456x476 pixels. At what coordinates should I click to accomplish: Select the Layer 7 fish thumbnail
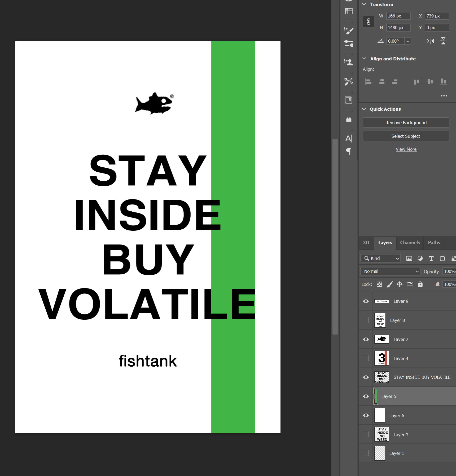click(x=382, y=339)
